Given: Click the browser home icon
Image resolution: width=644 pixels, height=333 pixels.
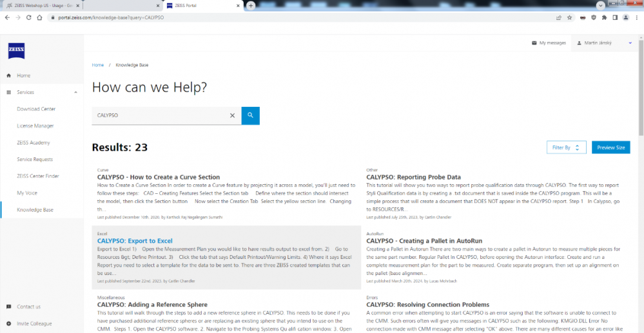Looking at the screenshot, I should pos(39,17).
